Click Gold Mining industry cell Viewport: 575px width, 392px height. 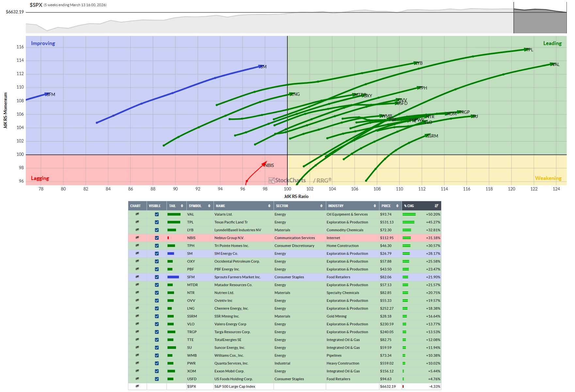[336, 316]
